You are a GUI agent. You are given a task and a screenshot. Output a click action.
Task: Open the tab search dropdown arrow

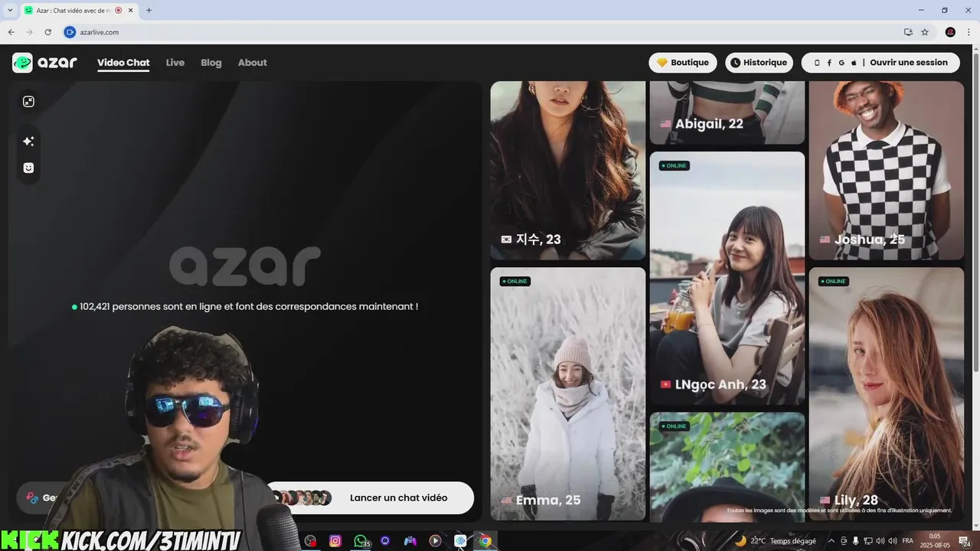[x=9, y=10]
